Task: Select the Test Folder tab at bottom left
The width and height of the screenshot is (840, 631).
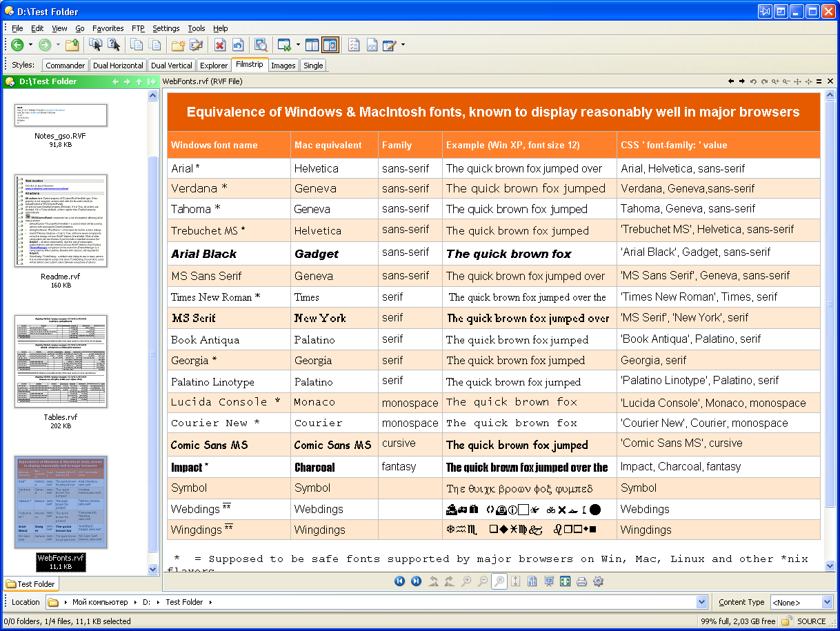Action: pos(30,584)
